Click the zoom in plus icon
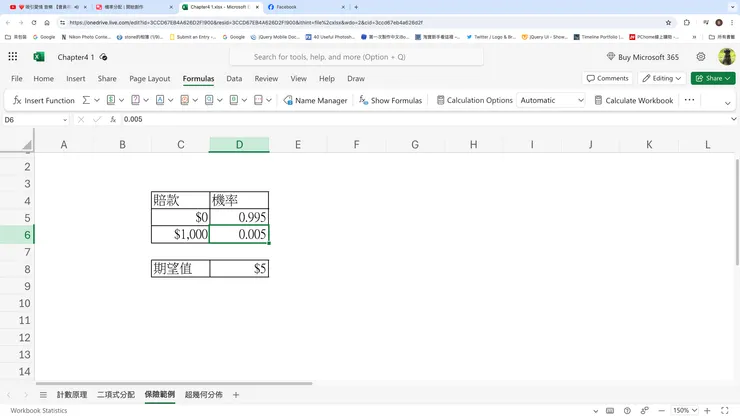The image size is (740, 416). click(x=707, y=410)
